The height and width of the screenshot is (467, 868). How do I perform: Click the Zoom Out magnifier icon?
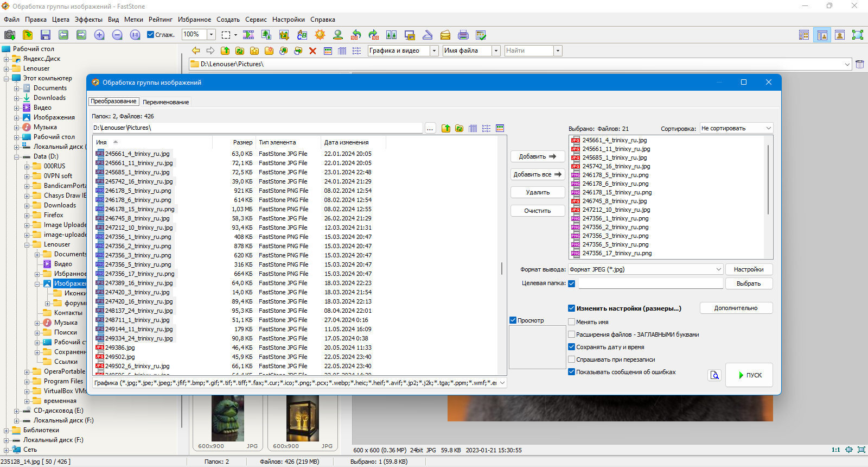point(117,35)
